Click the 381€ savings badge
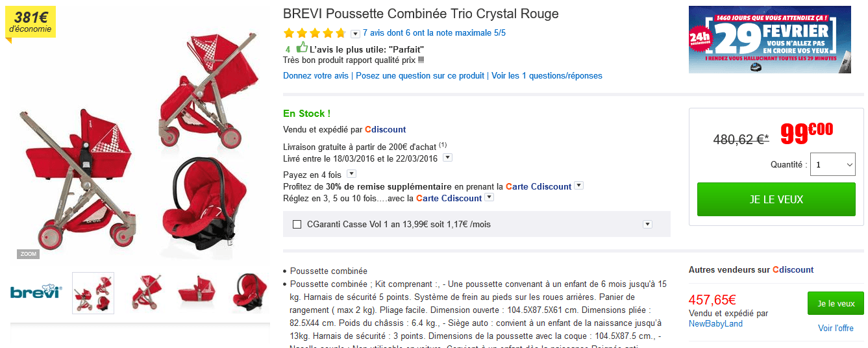 pyautogui.click(x=31, y=23)
